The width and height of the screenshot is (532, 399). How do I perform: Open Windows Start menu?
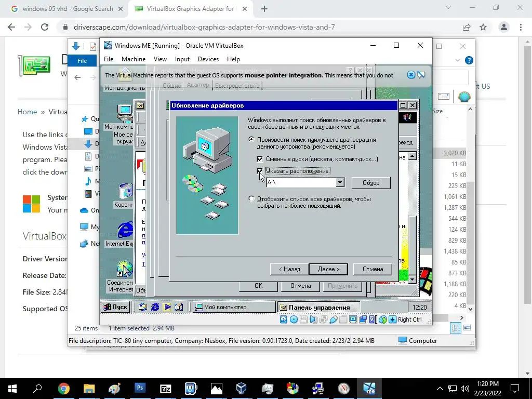[x=12, y=388]
